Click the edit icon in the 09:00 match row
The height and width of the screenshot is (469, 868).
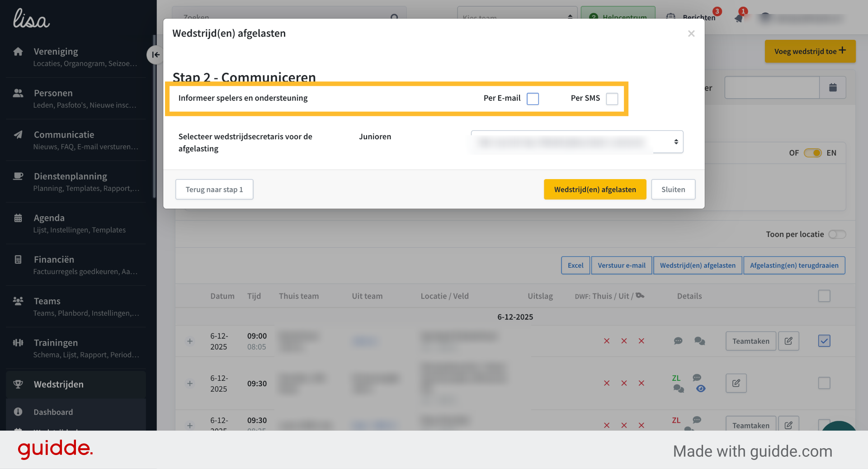[x=788, y=341]
